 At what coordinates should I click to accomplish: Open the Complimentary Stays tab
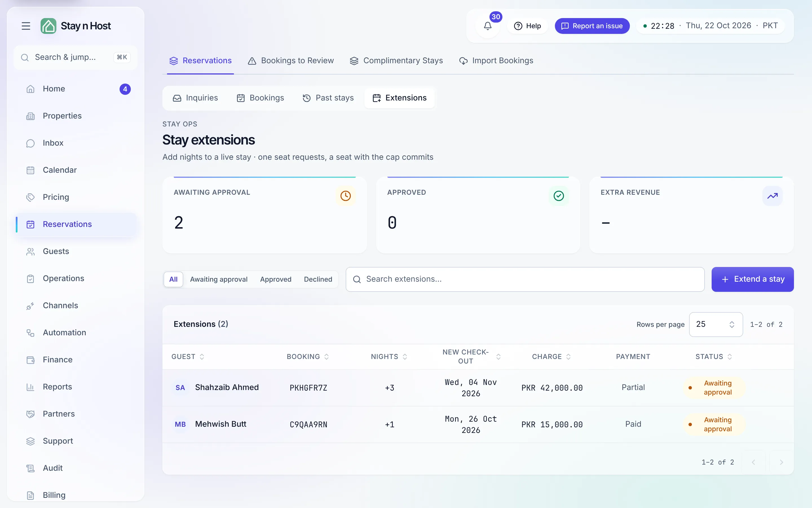tap(396, 61)
